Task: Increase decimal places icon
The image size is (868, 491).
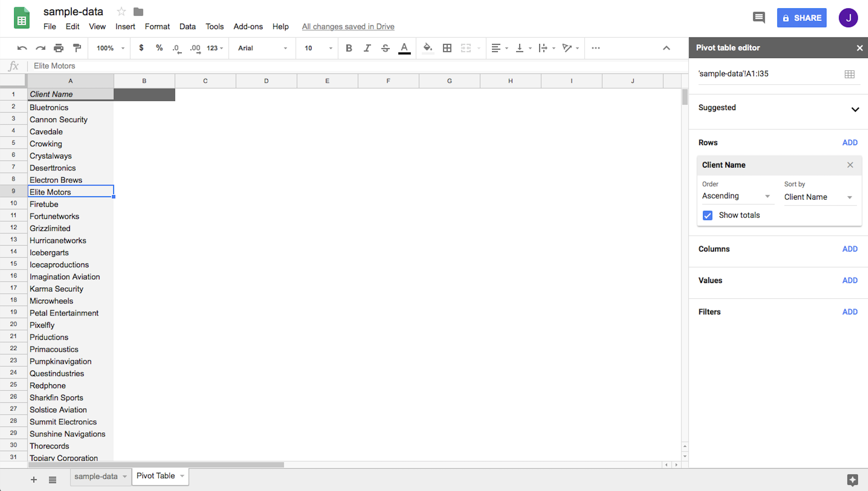Action: pos(195,48)
